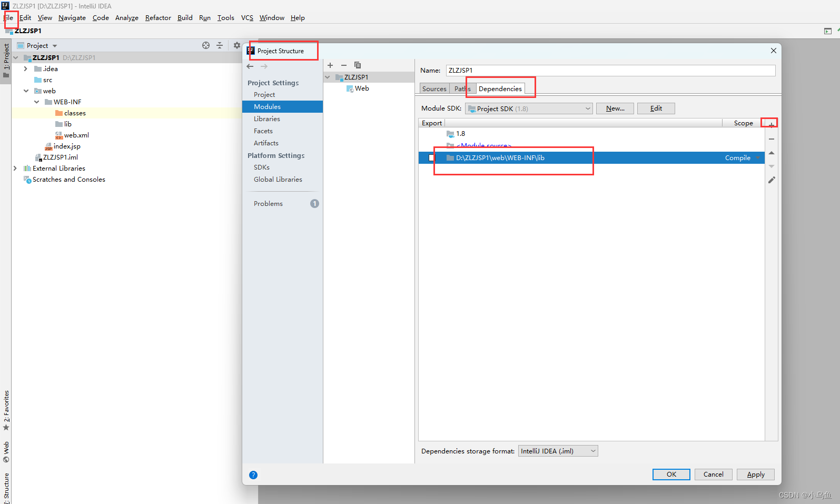
Task: Click the Edit SDK button
Action: tap(656, 108)
